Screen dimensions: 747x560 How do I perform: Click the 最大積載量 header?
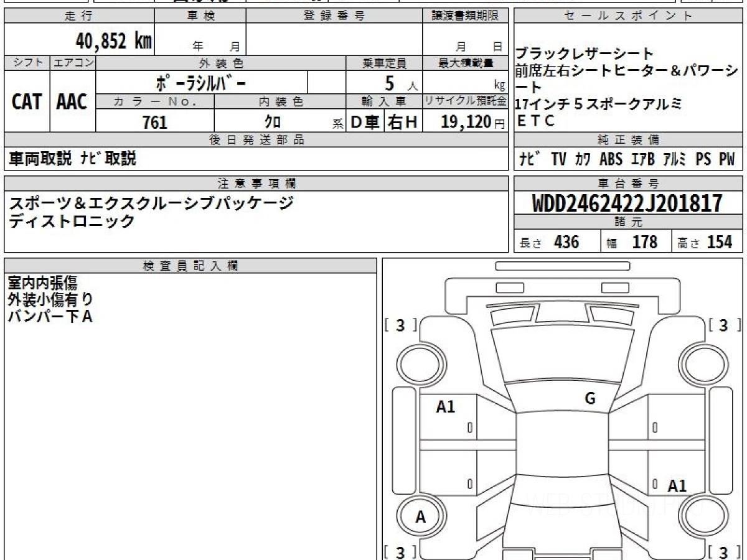466,63
